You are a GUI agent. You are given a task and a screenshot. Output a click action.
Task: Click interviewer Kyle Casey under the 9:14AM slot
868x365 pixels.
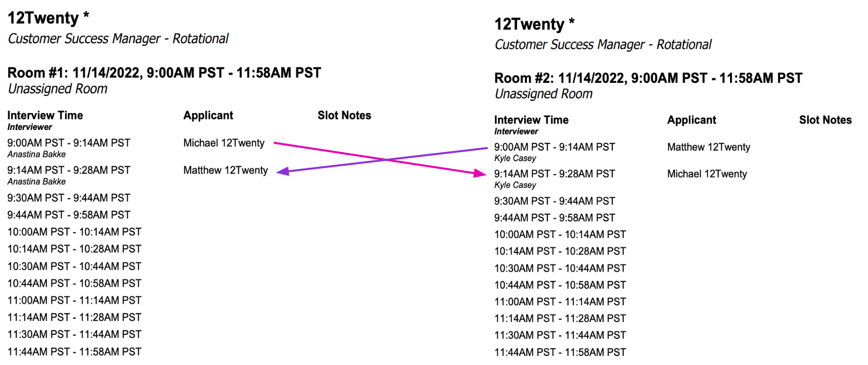click(515, 185)
